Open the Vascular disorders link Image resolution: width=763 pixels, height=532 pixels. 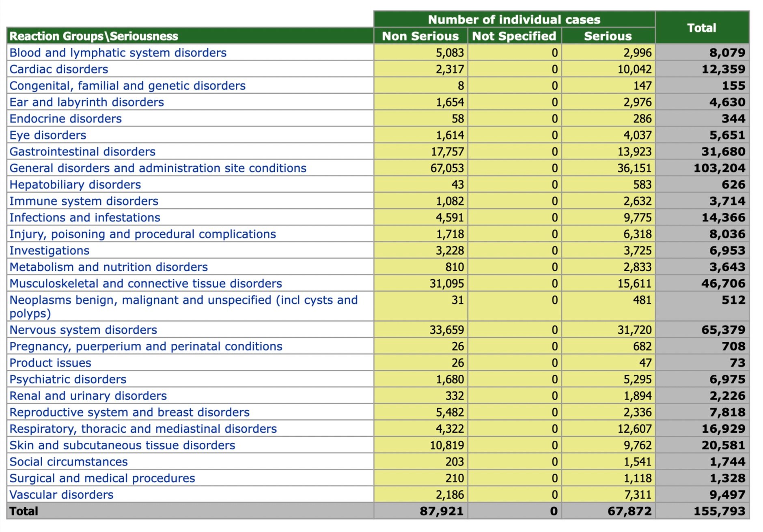pyautogui.click(x=61, y=495)
